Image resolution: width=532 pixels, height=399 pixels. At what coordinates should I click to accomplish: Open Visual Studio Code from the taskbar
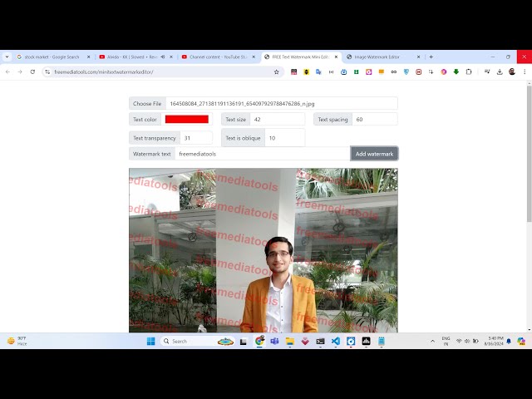tap(336, 341)
